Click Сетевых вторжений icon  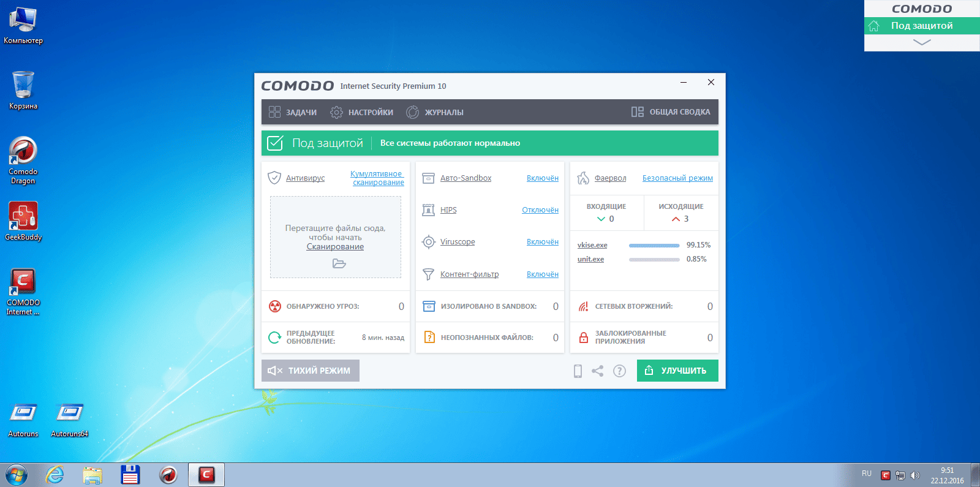(x=584, y=306)
